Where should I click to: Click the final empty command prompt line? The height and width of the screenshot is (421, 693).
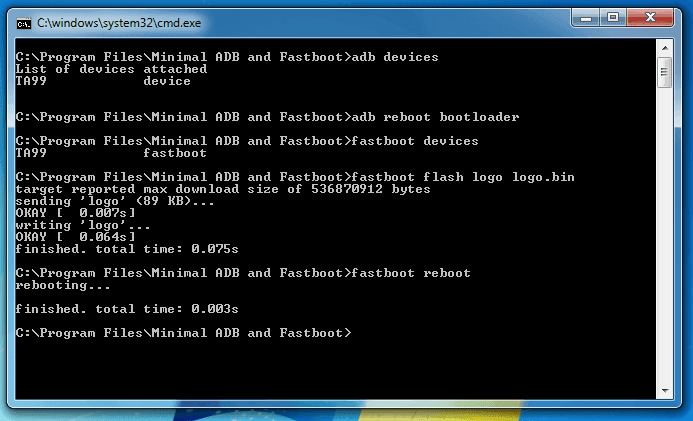(x=183, y=333)
